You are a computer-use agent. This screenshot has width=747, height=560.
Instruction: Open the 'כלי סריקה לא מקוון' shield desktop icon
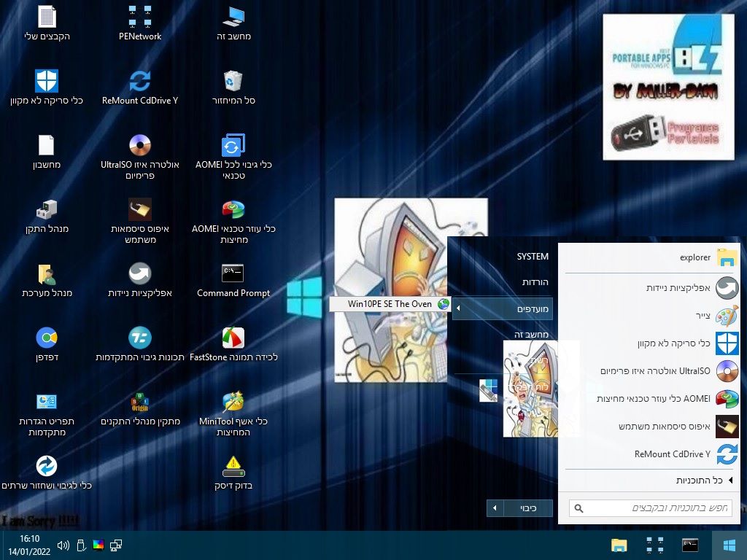click(47, 87)
